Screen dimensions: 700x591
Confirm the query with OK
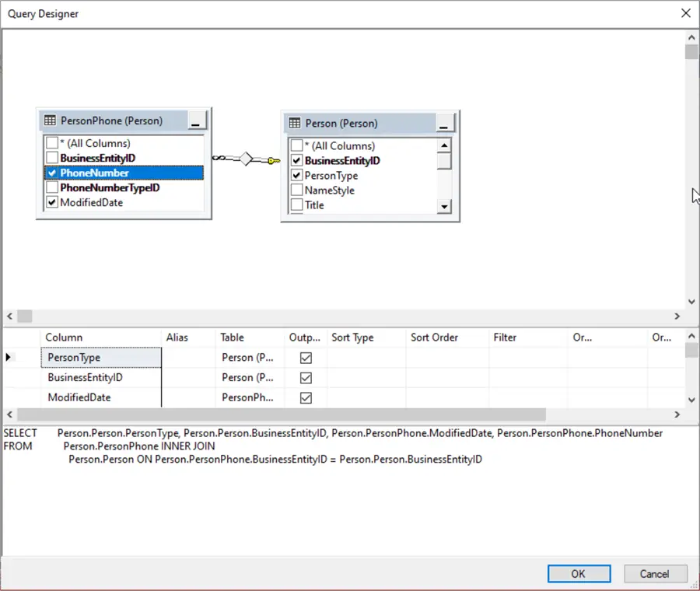coord(578,574)
